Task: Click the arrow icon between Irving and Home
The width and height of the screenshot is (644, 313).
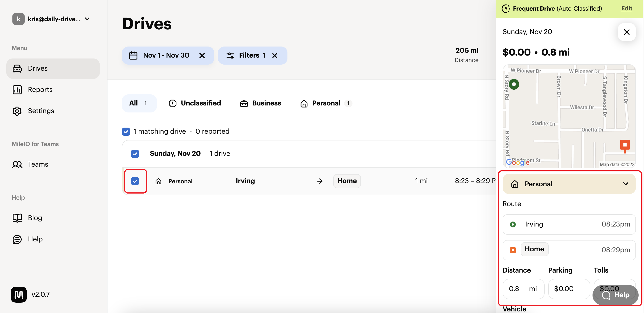Action: click(320, 181)
